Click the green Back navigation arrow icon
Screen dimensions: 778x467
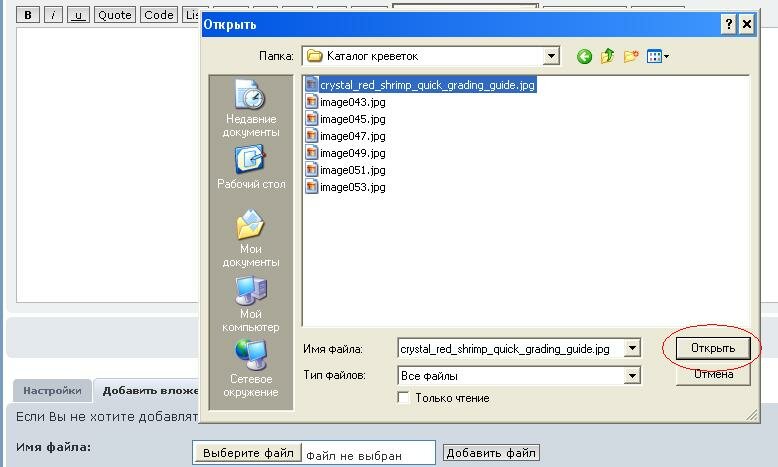[x=584, y=57]
